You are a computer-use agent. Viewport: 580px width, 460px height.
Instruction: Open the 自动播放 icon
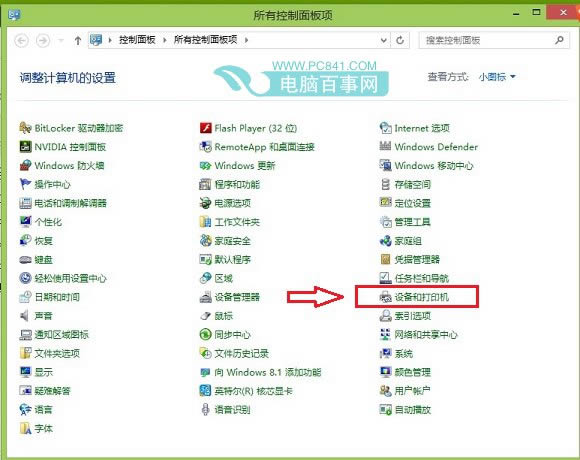pos(385,410)
